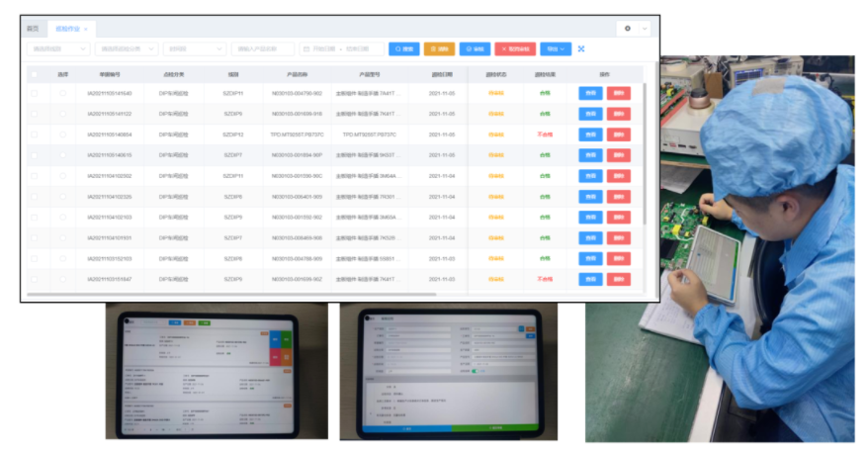Screen dimensions: 868x452
Task: Toggle the select-all checkbox in table header
Action: pos(35,74)
